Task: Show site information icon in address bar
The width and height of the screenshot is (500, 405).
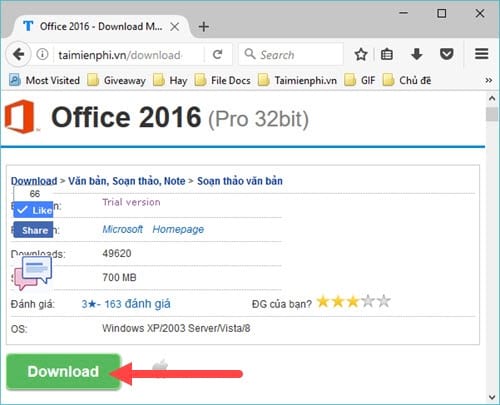Action: click(42, 54)
